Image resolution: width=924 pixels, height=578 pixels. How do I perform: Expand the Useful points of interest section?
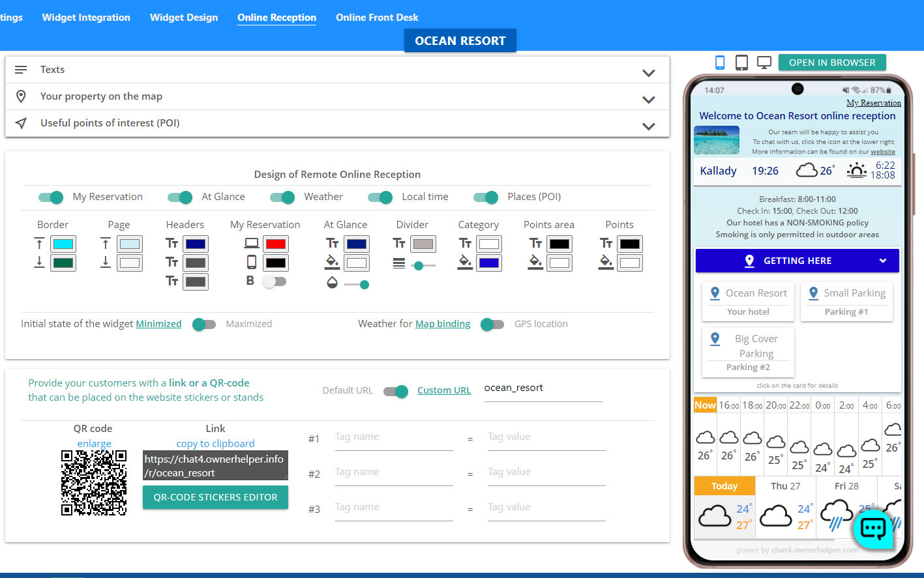(648, 126)
